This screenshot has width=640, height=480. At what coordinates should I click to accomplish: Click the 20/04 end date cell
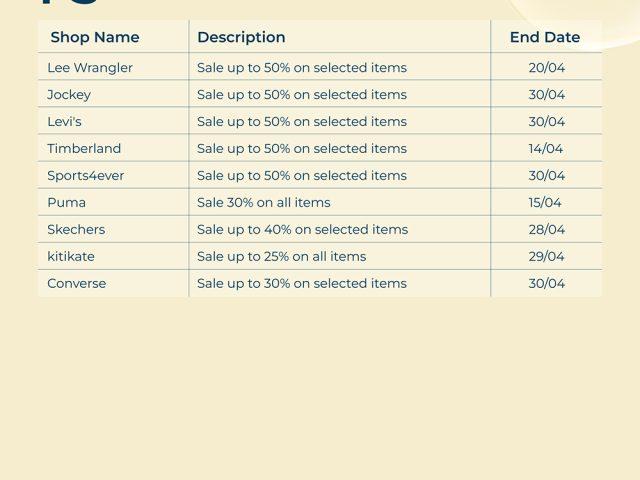[x=546, y=68]
